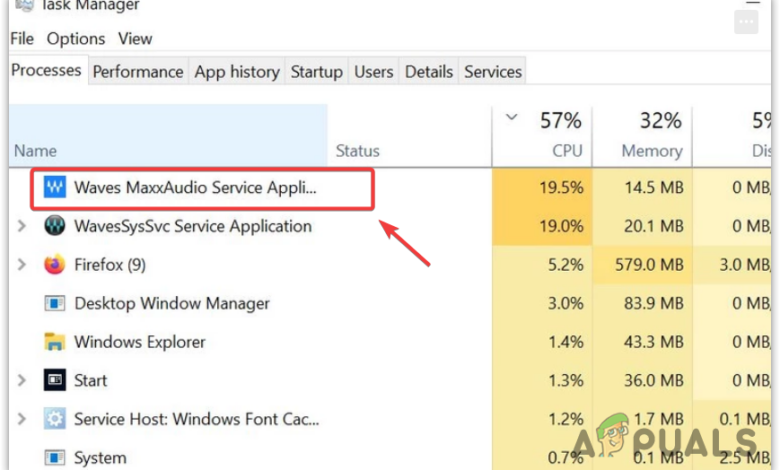Select Service Host: Windows Font Cac... name
The height and width of the screenshot is (470, 780).
click(x=196, y=419)
